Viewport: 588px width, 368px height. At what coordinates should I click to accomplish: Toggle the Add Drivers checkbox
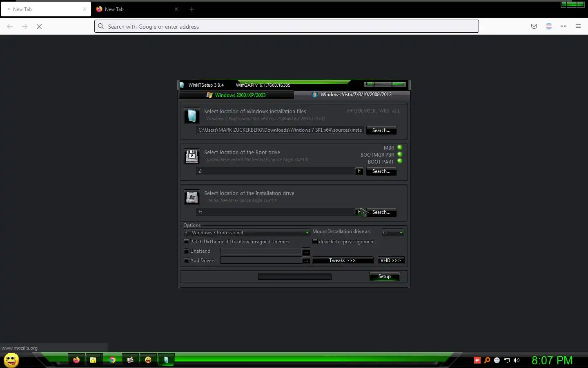186,260
